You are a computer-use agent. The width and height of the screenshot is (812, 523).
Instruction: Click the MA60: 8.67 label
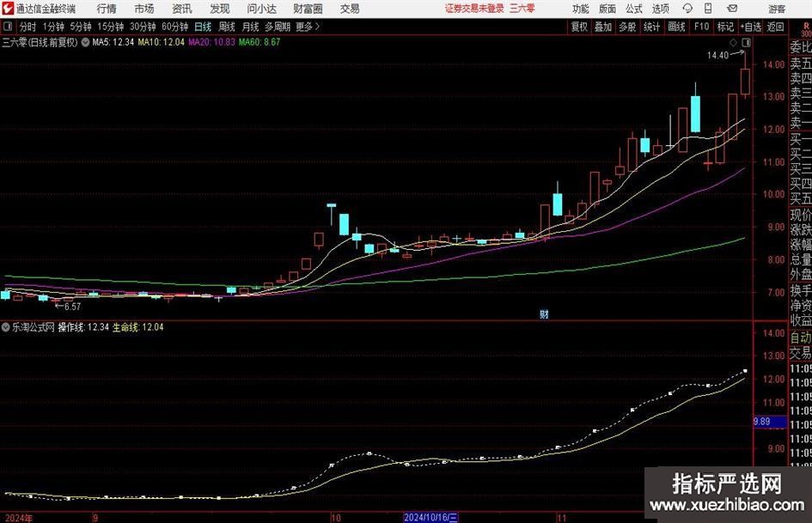(x=259, y=42)
